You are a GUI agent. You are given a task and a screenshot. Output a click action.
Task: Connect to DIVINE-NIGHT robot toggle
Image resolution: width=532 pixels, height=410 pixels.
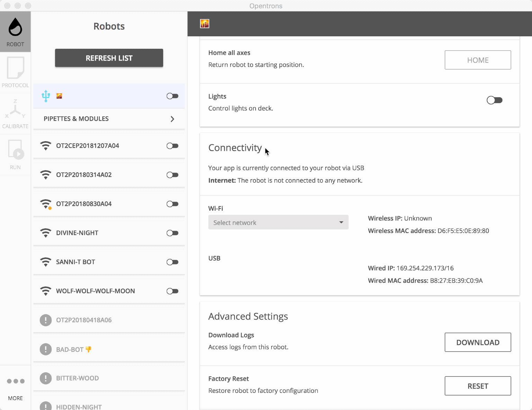coord(172,233)
